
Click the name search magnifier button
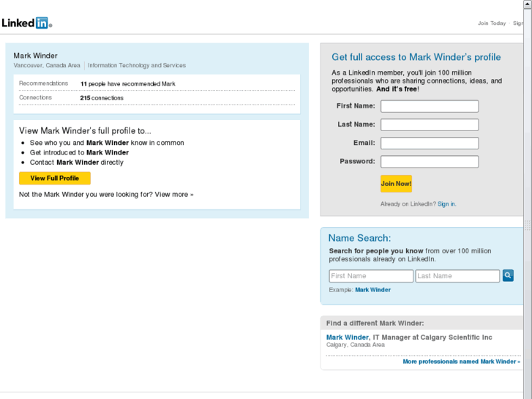tap(508, 276)
